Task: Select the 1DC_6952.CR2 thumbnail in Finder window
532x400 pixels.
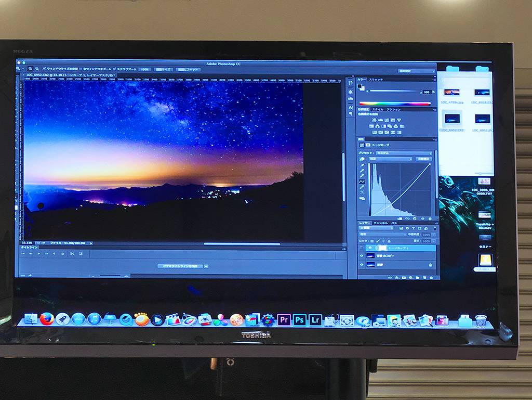Action: 453,119
